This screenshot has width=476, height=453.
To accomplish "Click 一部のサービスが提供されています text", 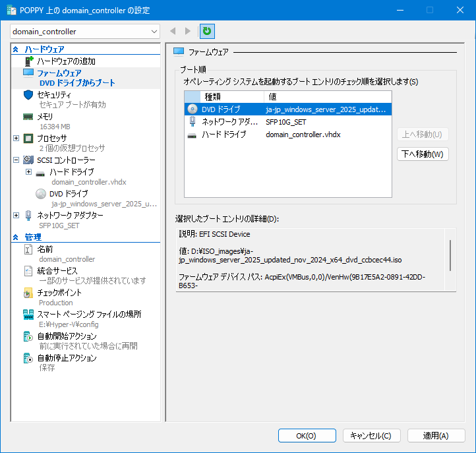I will (x=92, y=281).
